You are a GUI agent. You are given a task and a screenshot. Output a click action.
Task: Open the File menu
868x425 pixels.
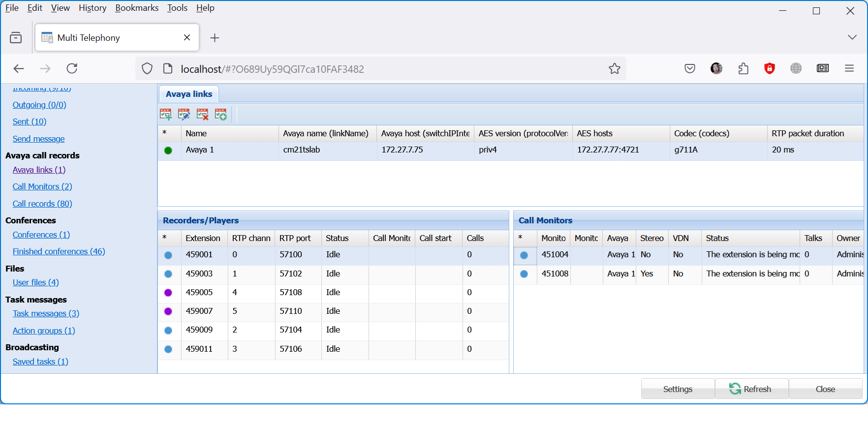point(12,8)
